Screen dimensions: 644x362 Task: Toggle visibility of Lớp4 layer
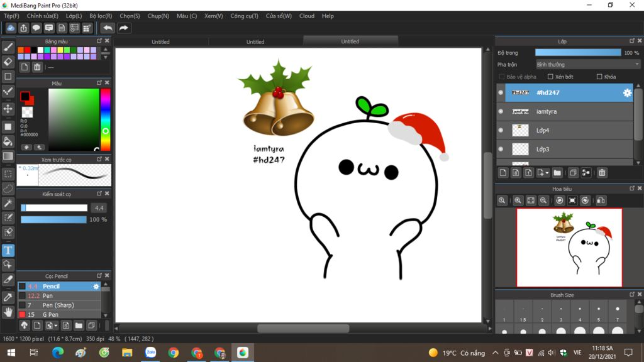pos(501,130)
